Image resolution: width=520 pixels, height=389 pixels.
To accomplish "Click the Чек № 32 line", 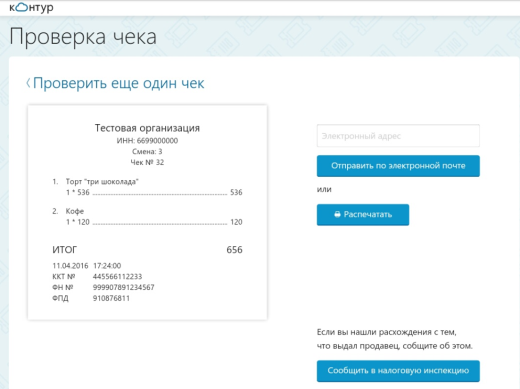I will [x=147, y=162].
